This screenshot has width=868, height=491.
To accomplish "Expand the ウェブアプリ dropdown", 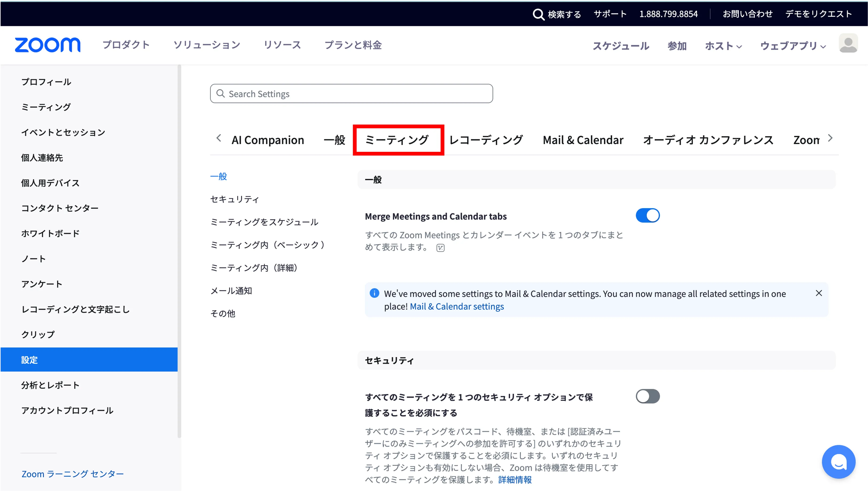I will 793,46.
